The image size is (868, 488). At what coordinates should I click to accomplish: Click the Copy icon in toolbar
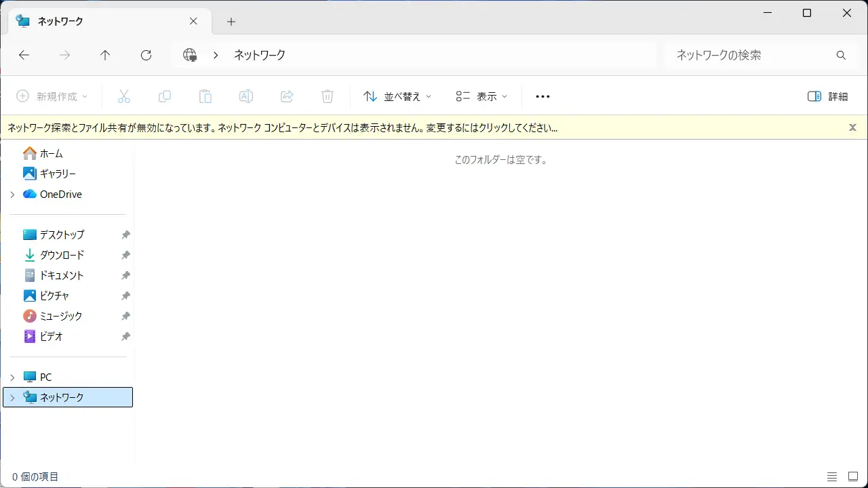pos(165,96)
